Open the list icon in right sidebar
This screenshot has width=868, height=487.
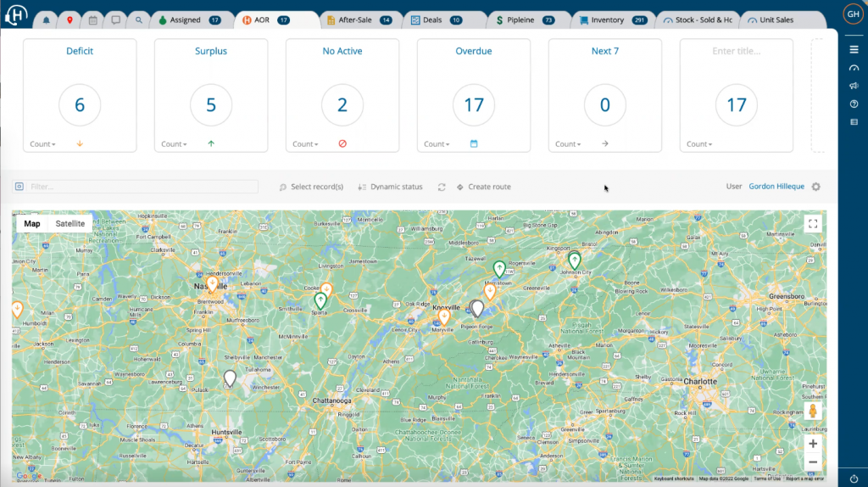854,122
